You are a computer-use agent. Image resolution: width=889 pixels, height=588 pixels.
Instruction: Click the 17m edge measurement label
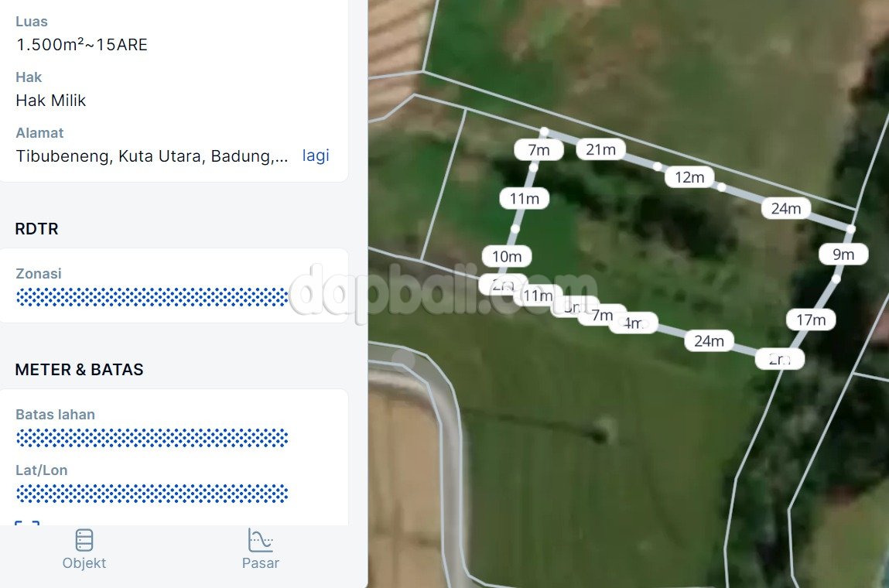point(811,320)
